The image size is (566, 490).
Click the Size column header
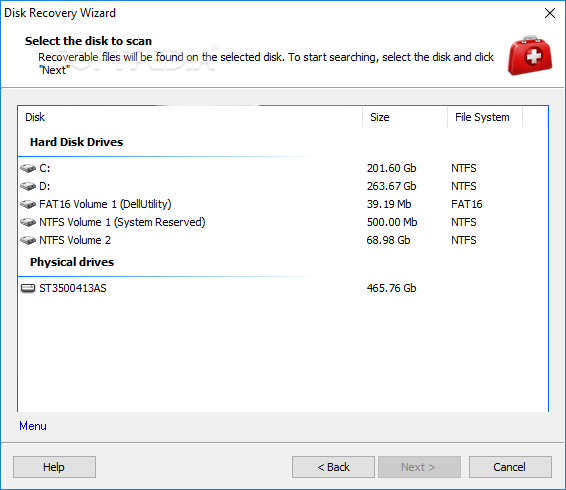click(405, 117)
